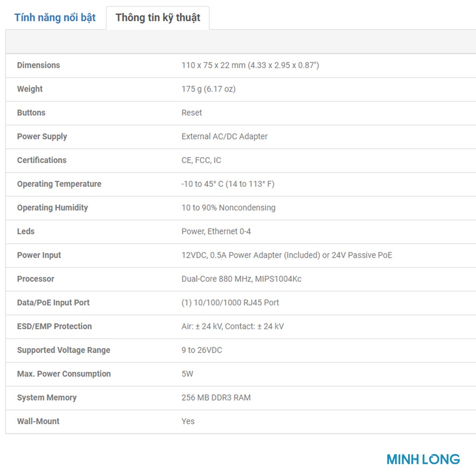The height and width of the screenshot is (476, 476).
Task: Click the Power Input label
Action: (x=39, y=255)
